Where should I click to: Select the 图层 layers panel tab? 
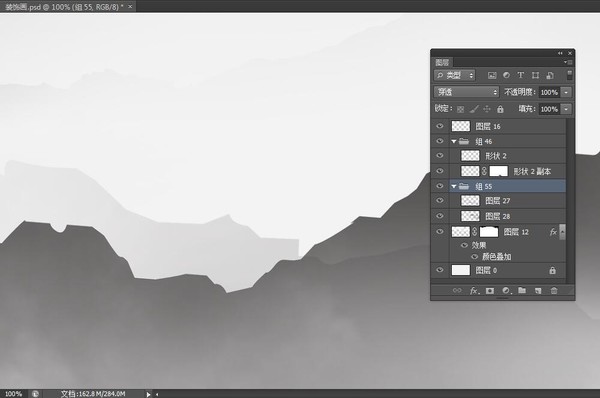click(442, 62)
